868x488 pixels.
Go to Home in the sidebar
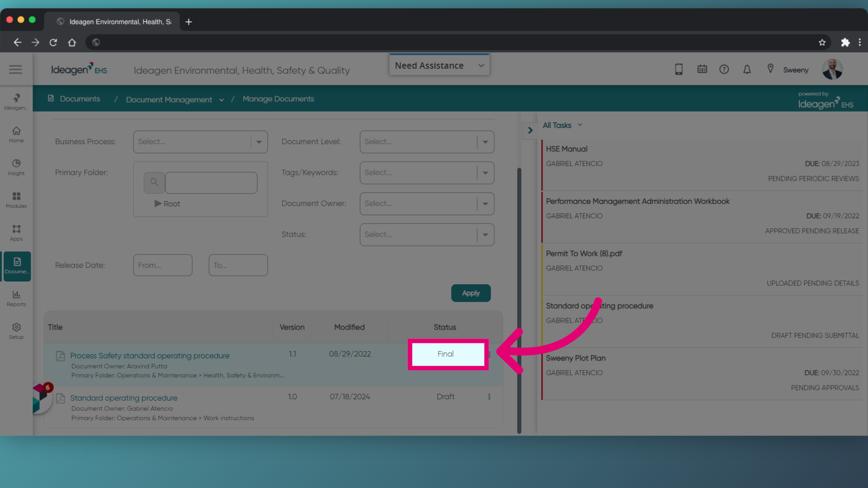coord(16,135)
